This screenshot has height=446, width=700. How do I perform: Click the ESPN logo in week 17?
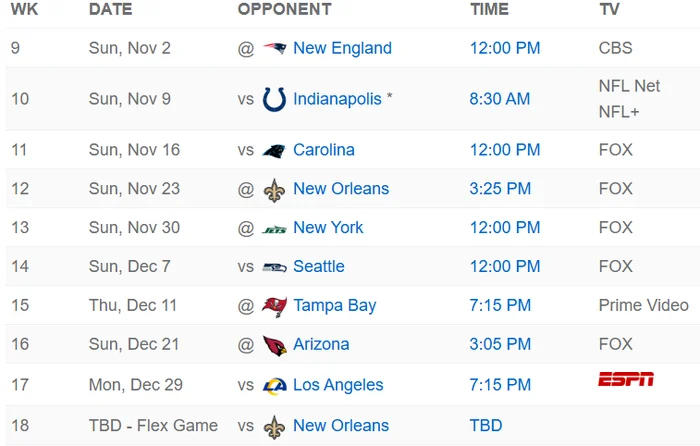(626, 379)
